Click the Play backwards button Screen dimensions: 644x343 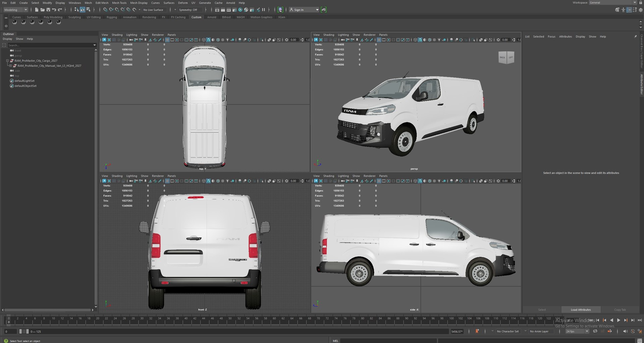[611, 320]
